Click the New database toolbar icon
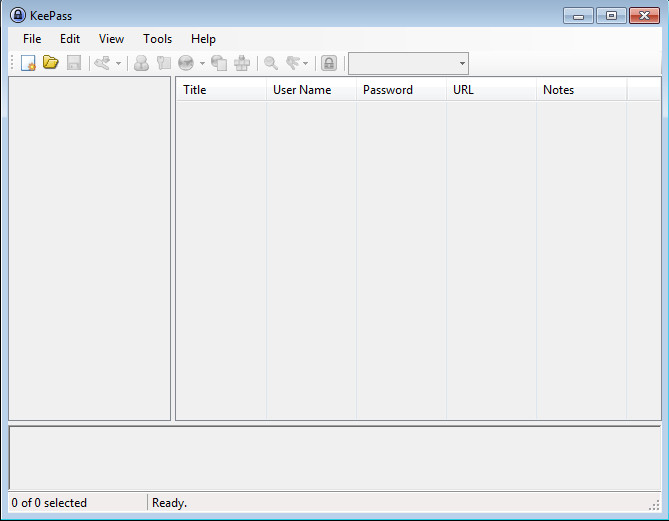 click(x=28, y=63)
